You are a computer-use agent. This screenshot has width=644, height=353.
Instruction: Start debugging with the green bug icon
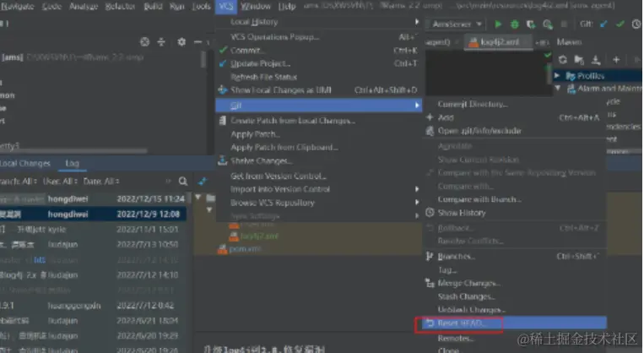[x=515, y=24]
